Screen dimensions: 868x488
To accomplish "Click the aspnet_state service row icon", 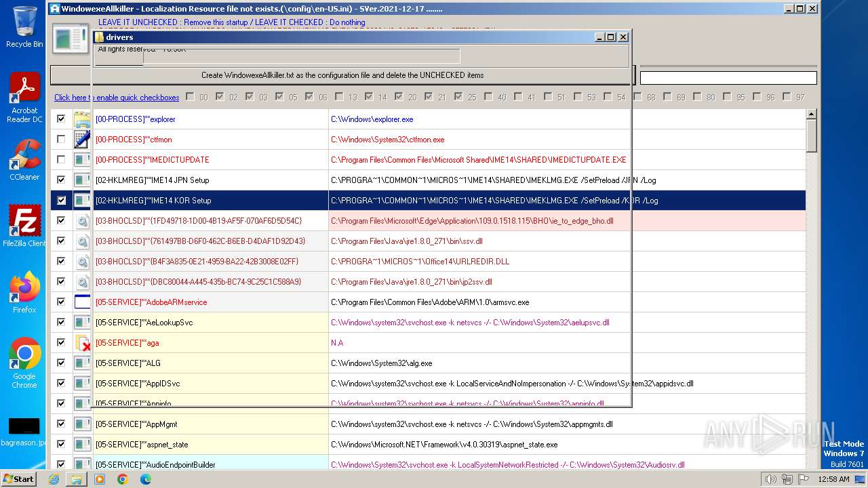I will click(x=82, y=445).
